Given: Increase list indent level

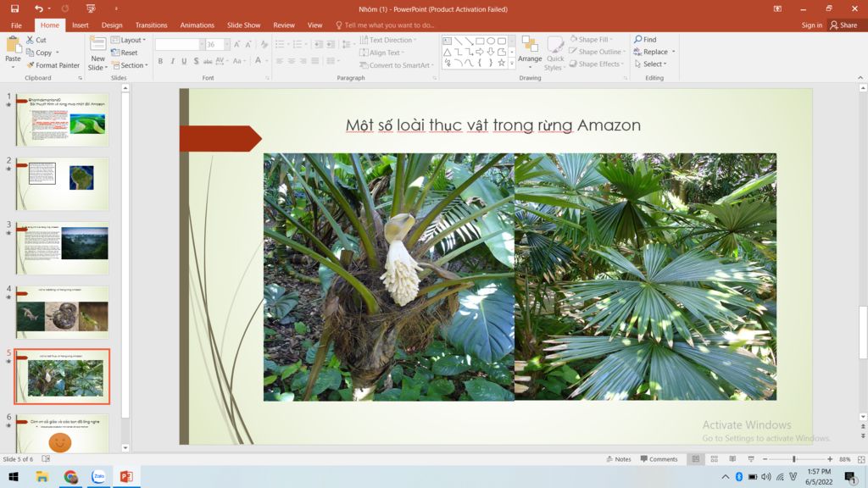Looking at the screenshot, I should tap(331, 44).
